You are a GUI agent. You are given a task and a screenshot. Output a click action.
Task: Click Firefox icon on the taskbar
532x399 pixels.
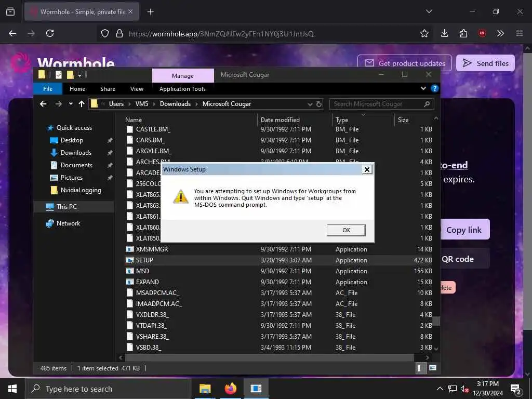click(x=230, y=389)
